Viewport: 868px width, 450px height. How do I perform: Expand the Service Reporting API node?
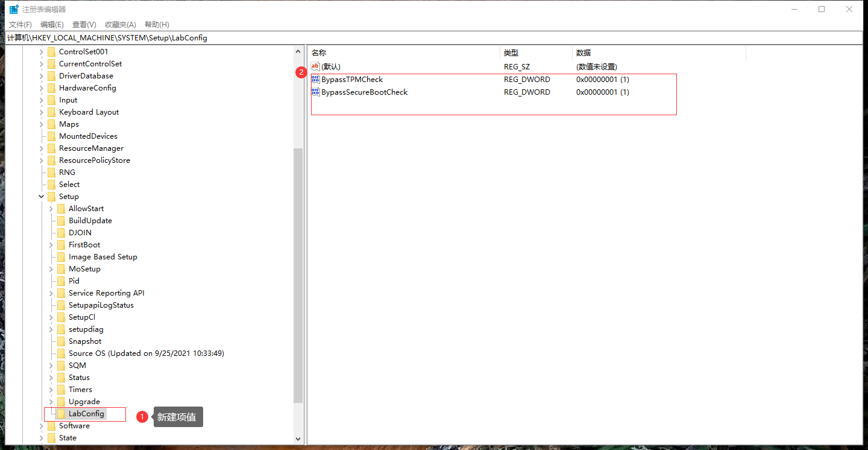pyautogui.click(x=51, y=293)
